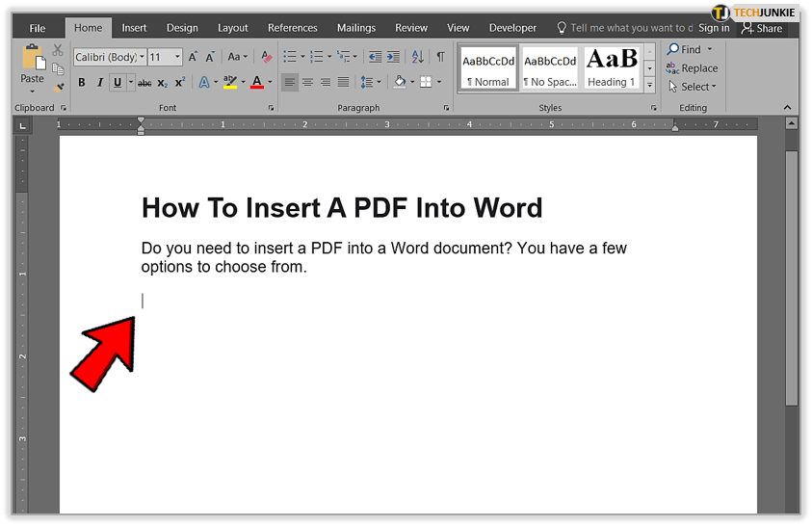Toggle Bold formatting
The height and width of the screenshot is (526, 812).
(x=82, y=84)
